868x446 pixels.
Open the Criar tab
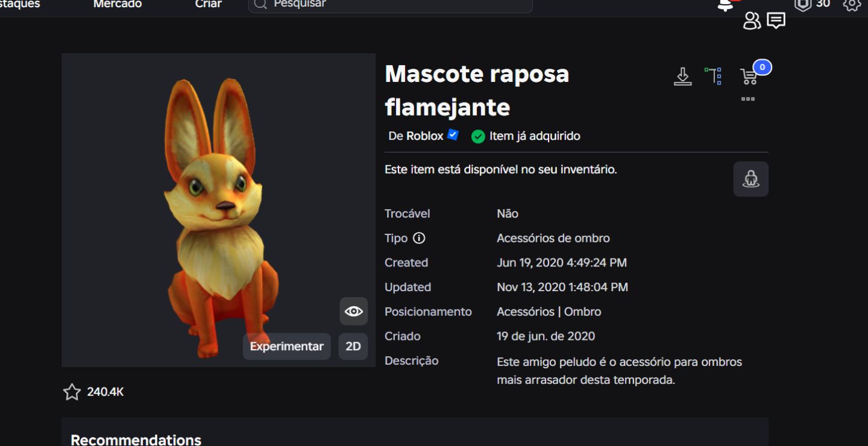(x=209, y=4)
